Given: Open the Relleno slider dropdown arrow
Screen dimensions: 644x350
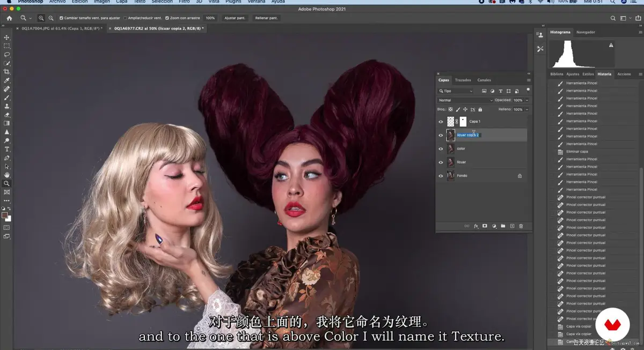Looking at the screenshot, I should click(527, 109).
